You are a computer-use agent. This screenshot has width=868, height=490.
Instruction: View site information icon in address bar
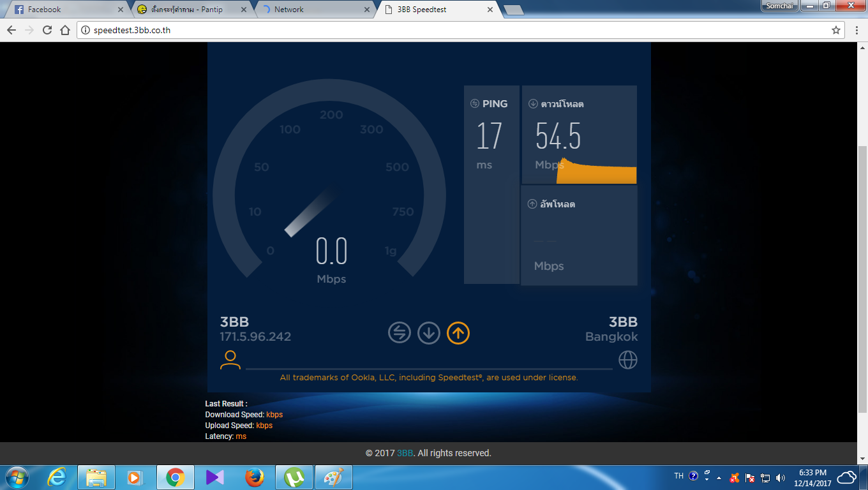[x=86, y=30]
